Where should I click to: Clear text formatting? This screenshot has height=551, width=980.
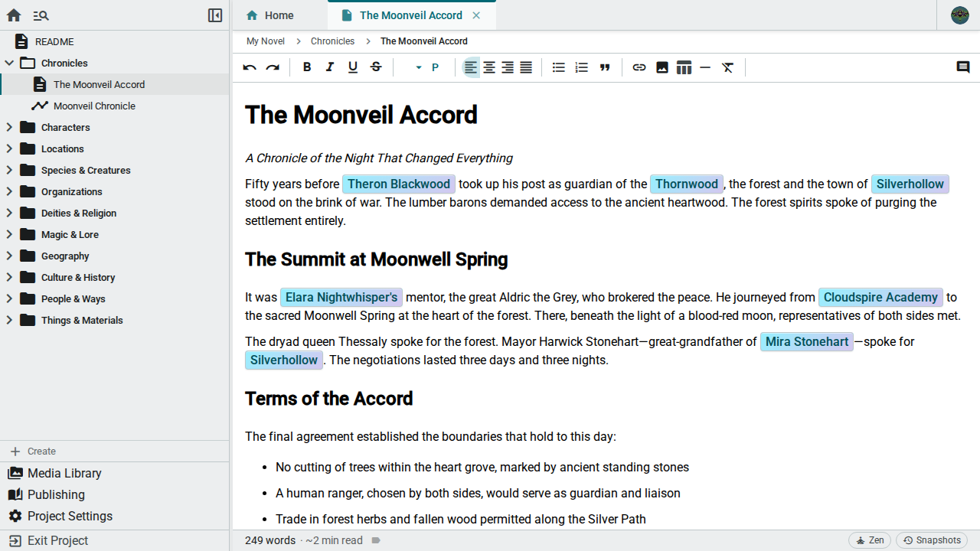(x=728, y=67)
